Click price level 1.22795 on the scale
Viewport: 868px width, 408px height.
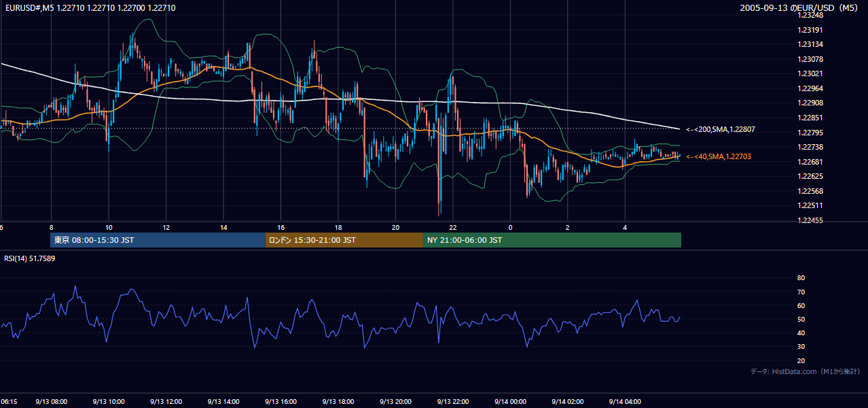click(x=811, y=133)
